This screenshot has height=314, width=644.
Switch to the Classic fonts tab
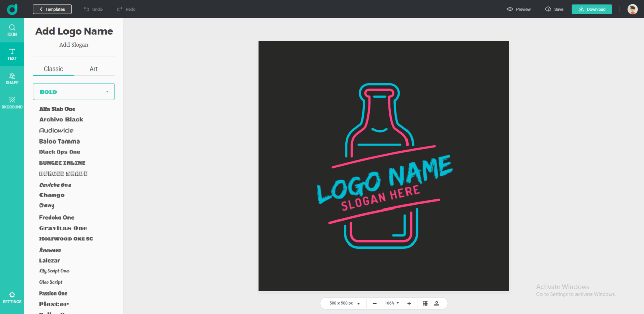click(53, 69)
